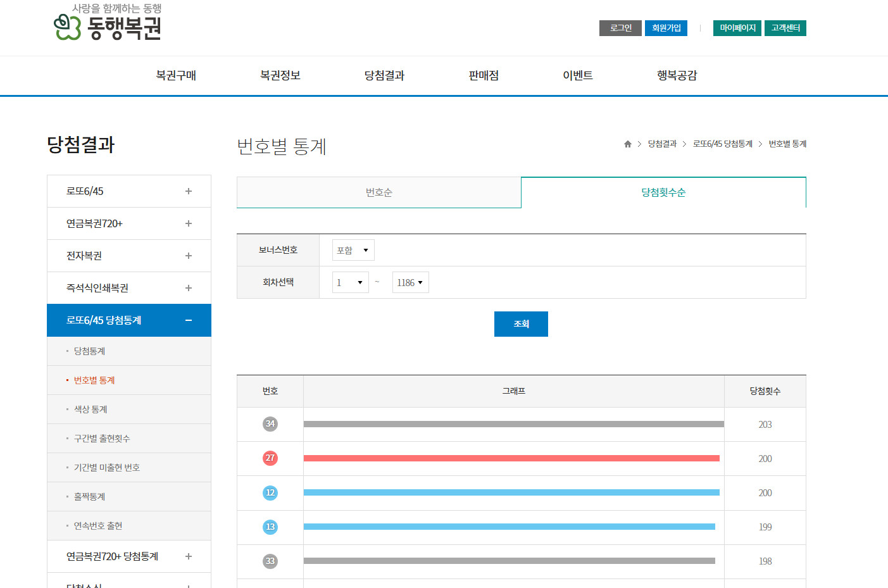Open the start round dropdown showing 1

point(351,282)
